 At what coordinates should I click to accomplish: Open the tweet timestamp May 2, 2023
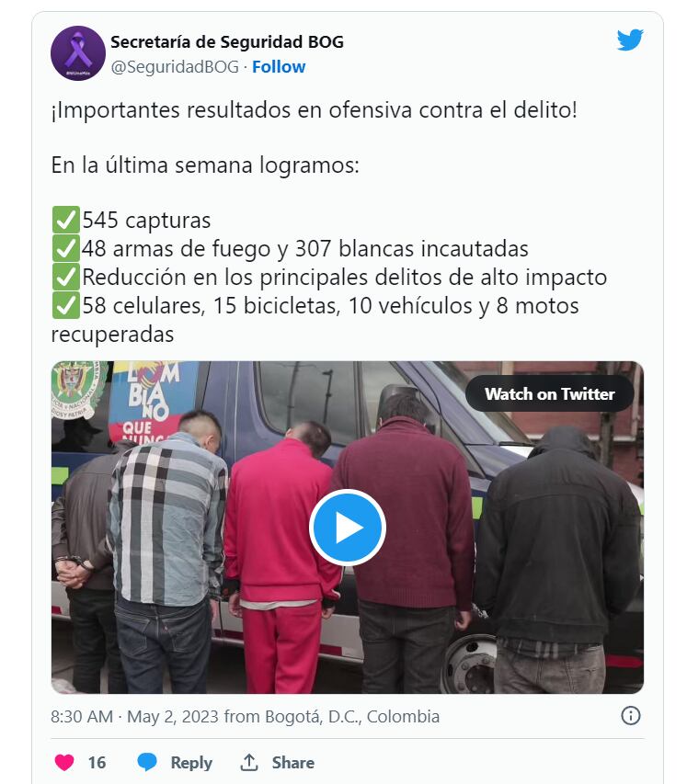tap(172, 717)
